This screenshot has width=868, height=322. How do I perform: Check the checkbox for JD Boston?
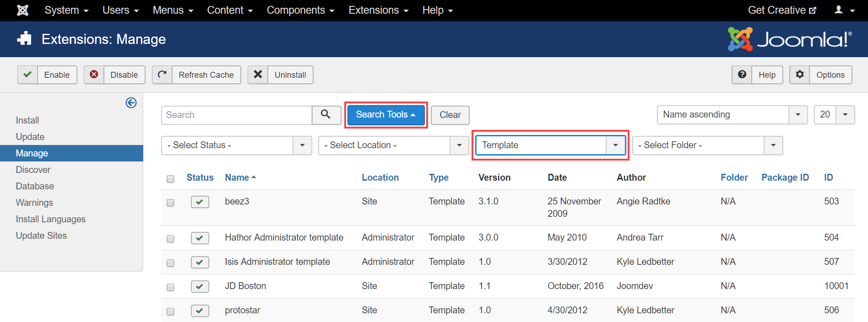[x=170, y=287]
